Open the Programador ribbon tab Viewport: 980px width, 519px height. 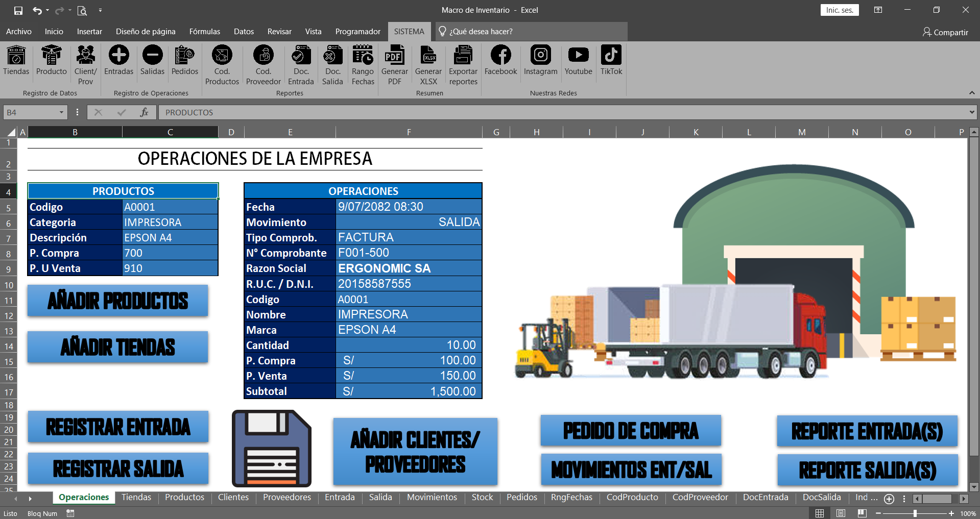tap(357, 31)
